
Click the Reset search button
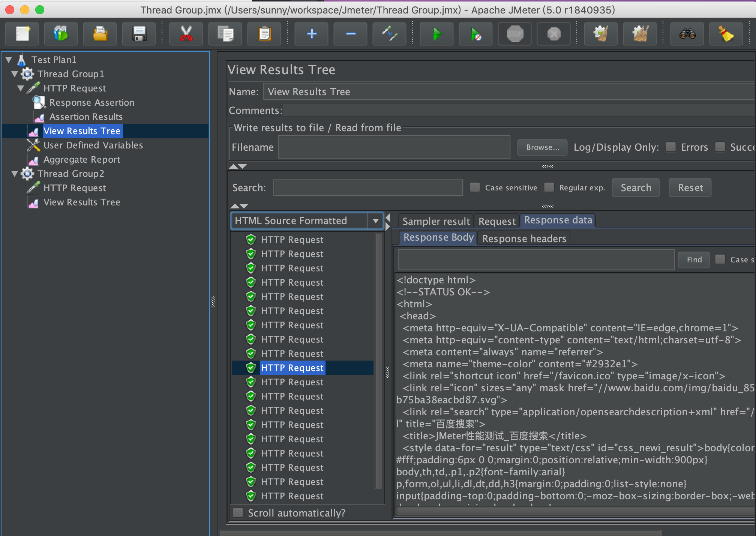690,187
